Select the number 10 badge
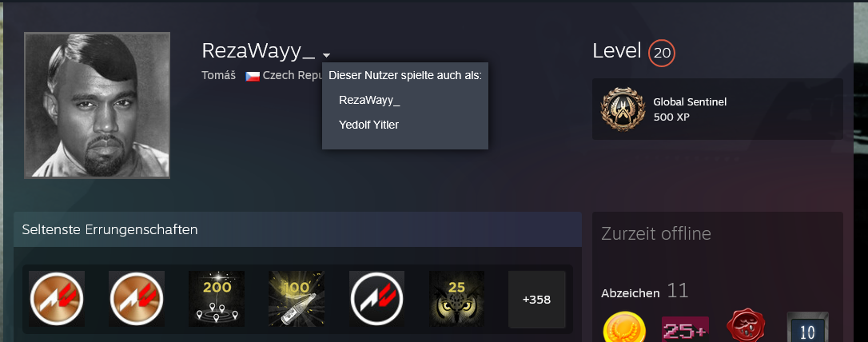868x342 pixels. (x=808, y=327)
